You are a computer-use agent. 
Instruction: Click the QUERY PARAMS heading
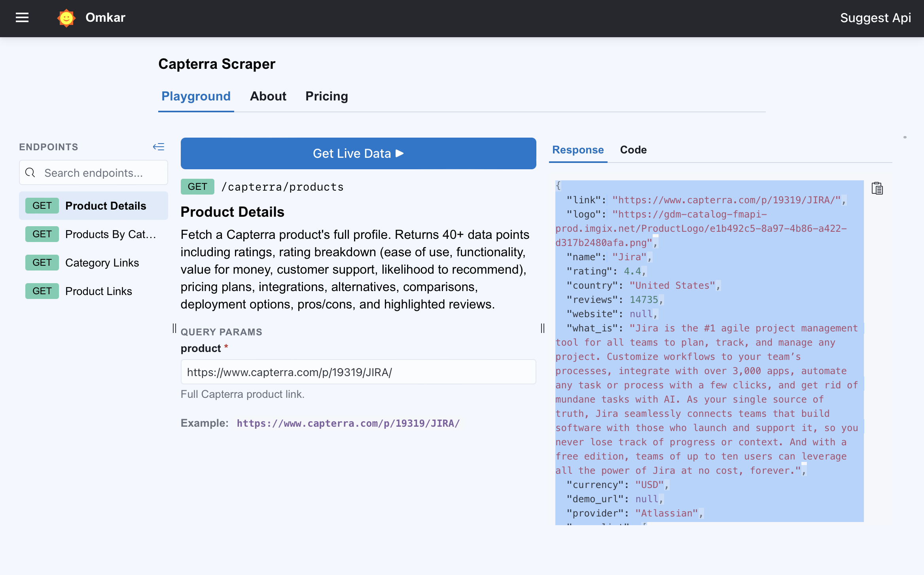222,332
